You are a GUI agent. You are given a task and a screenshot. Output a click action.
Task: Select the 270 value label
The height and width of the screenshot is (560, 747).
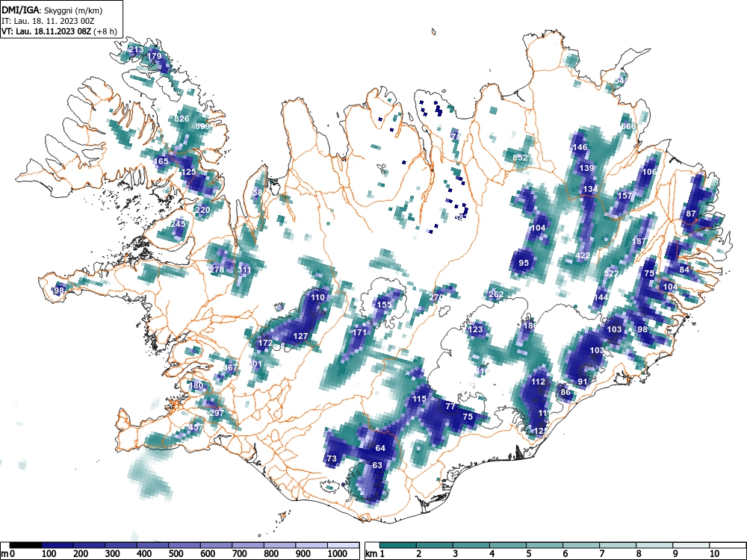[436, 297]
